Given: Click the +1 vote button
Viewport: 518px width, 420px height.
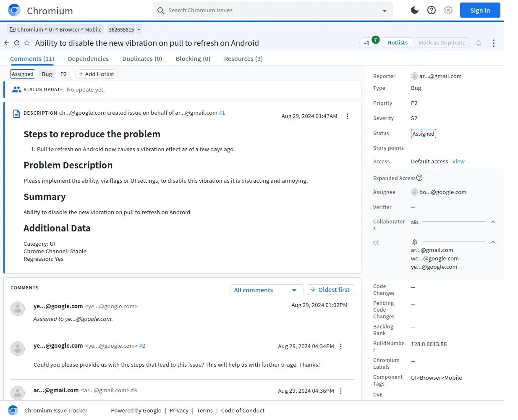Looking at the screenshot, I should tap(366, 43).
